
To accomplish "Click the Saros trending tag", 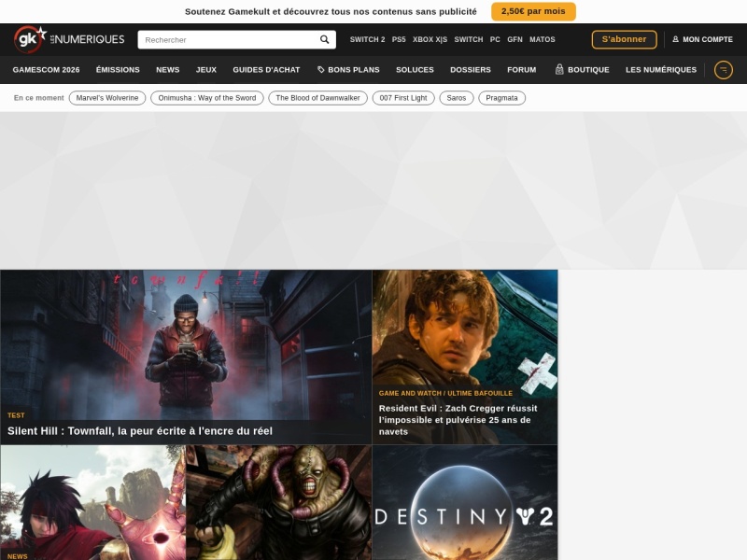I will (457, 98).
